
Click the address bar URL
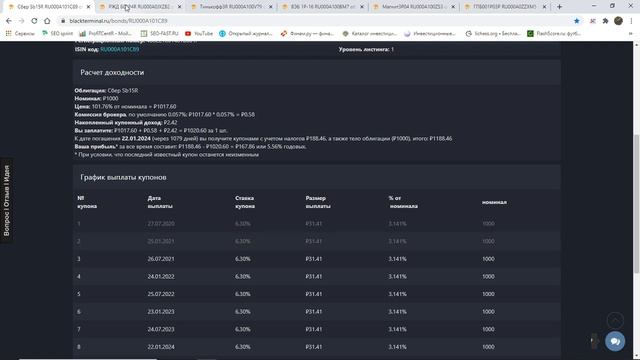click(118, 21)
